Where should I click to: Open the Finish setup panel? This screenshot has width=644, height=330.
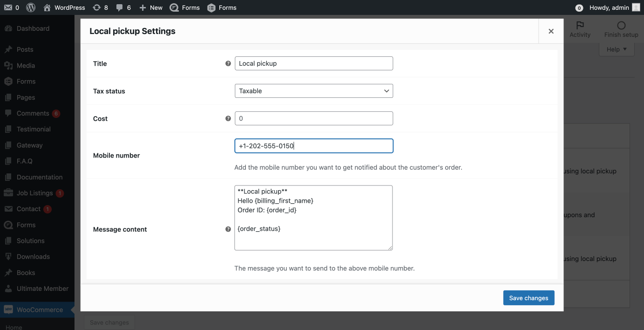[621, 29]
